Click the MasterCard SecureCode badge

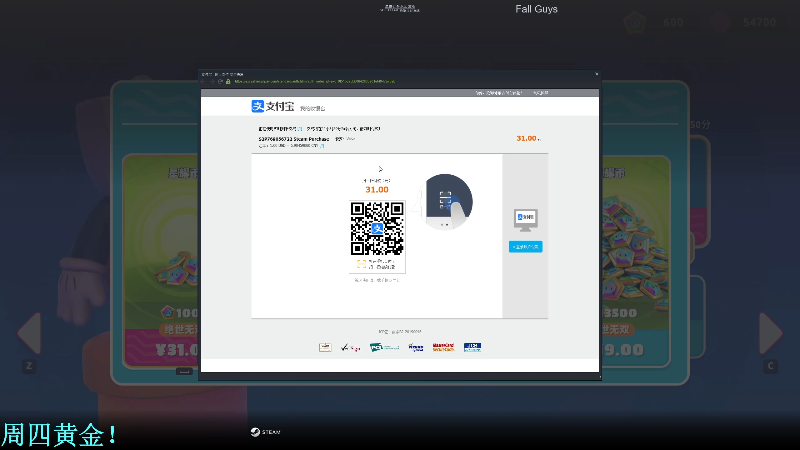coord(443,347)
